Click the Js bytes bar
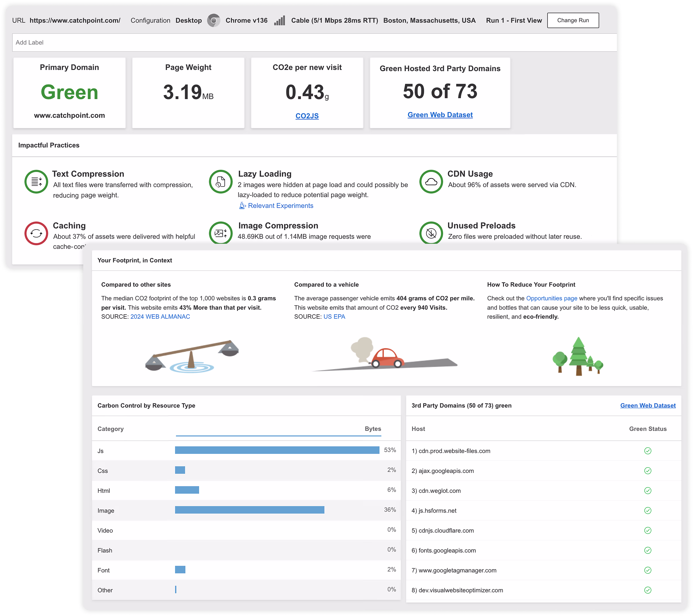 click(277, 450)
